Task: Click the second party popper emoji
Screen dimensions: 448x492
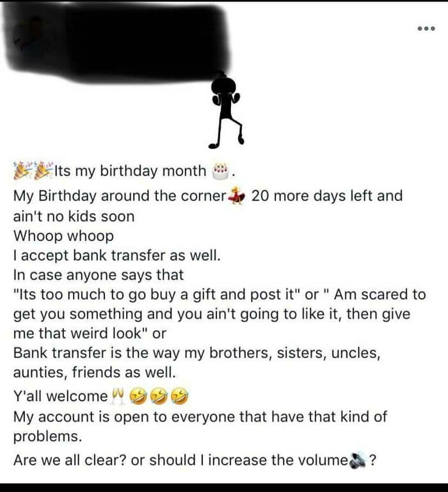Action: point(42,171)
